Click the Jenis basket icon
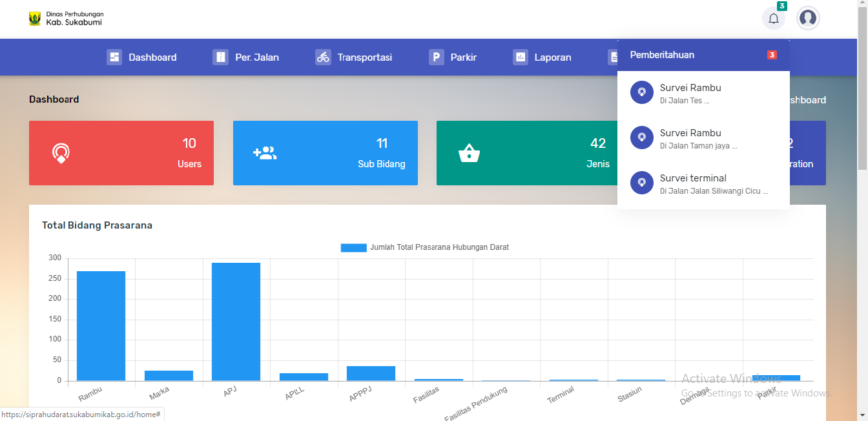Image resolution: width=868 pixels, height=421 pixels. point(469,154)
